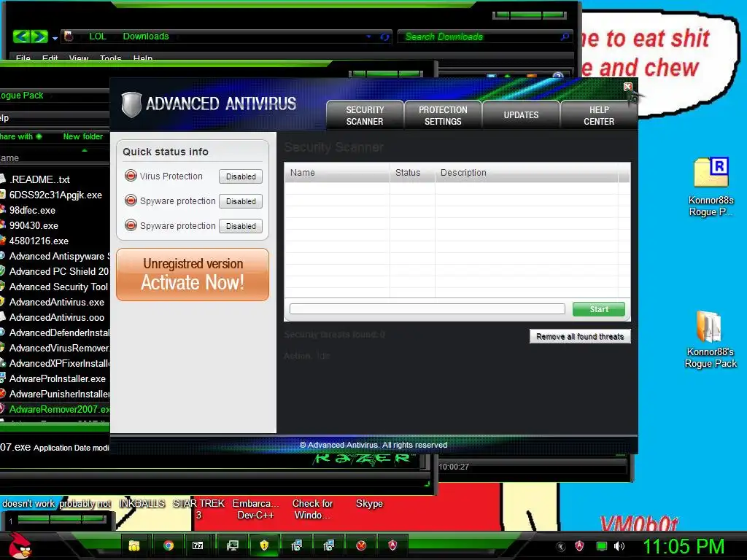
Task: Go forward in the Downloads explorer window
Action: point(40,36)
